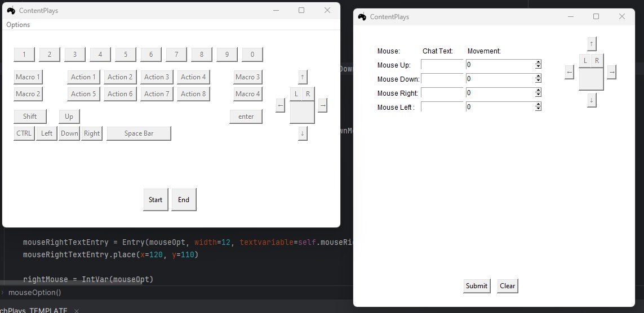Click R button in mouse options window

[597, 61]
